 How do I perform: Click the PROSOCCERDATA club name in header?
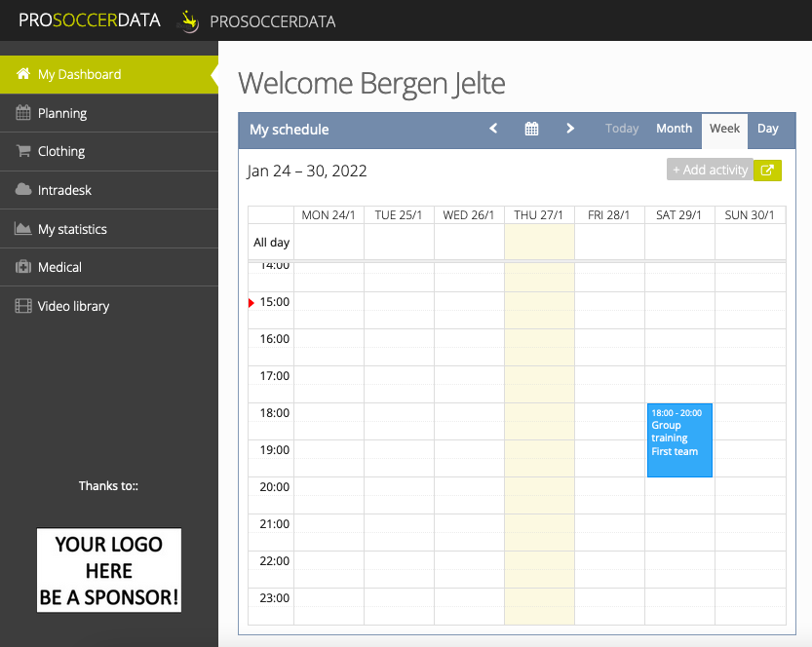(x=272, y=21)
